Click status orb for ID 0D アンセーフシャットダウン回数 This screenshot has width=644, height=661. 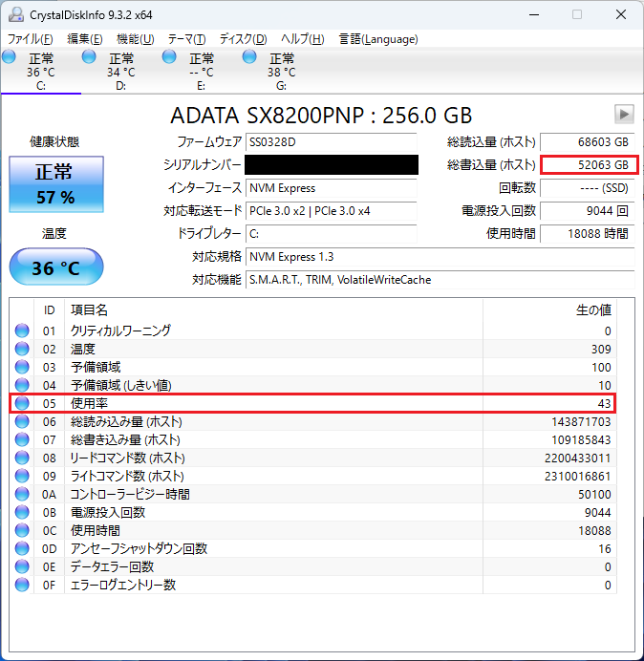click(x=22, y=548)
